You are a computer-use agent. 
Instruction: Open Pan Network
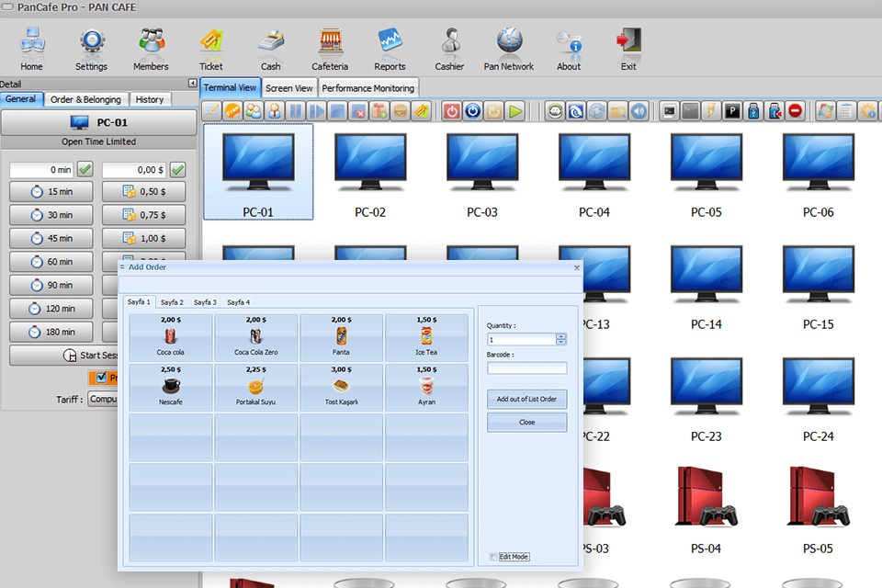(509, 49)
